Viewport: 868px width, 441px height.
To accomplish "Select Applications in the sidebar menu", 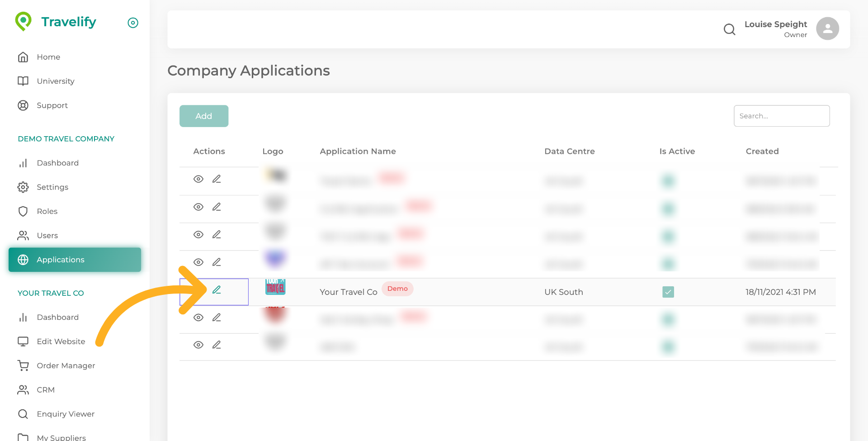I will tap(61, 260).
